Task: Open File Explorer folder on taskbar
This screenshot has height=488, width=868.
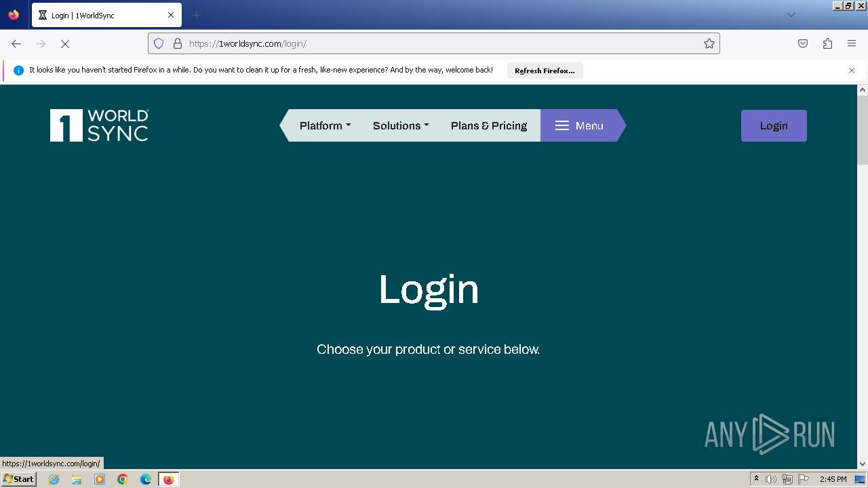Action: [x=77, y=479]
